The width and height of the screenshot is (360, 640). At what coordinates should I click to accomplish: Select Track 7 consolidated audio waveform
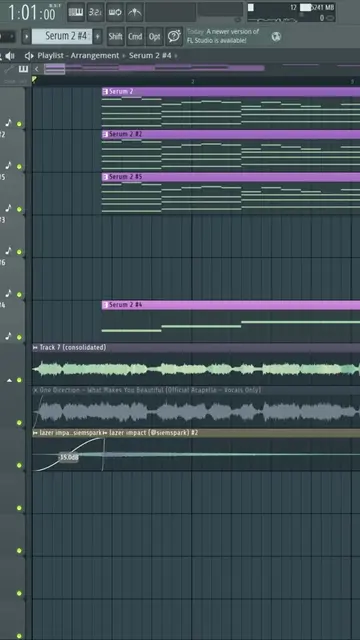click(x=196, y=369)
